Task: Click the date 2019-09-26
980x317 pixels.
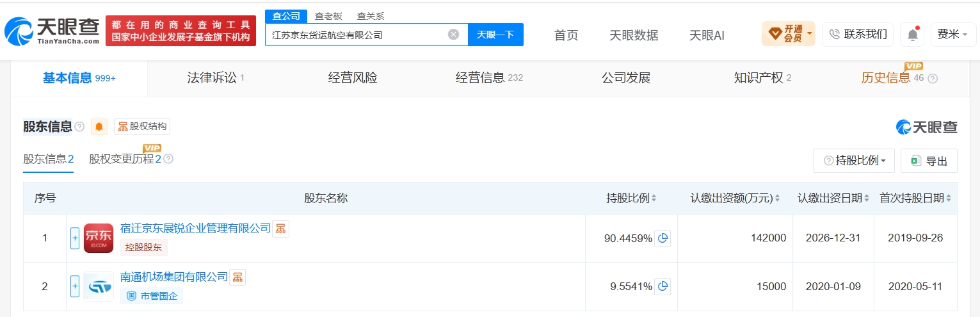Action: pyautogui.click(x=915, y=238)
